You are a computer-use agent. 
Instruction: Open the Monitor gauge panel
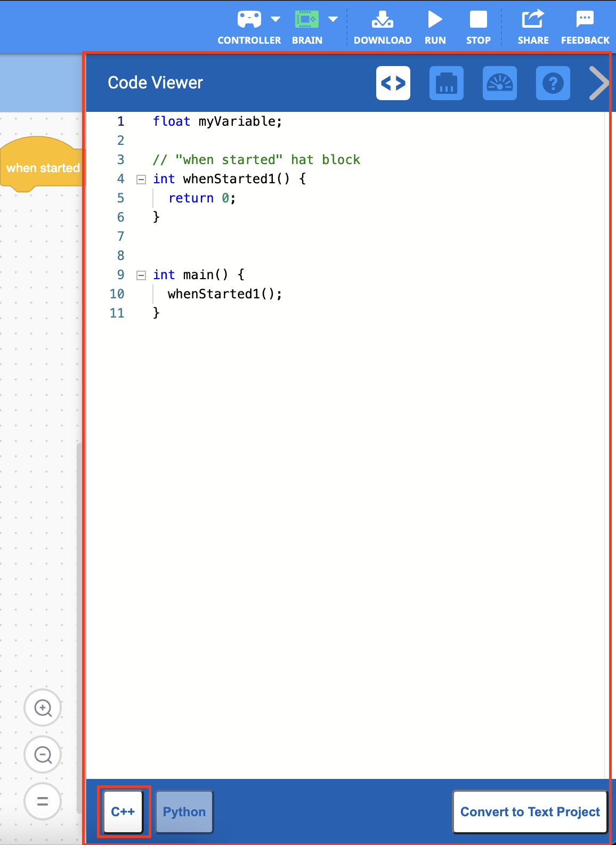point(500,83)
